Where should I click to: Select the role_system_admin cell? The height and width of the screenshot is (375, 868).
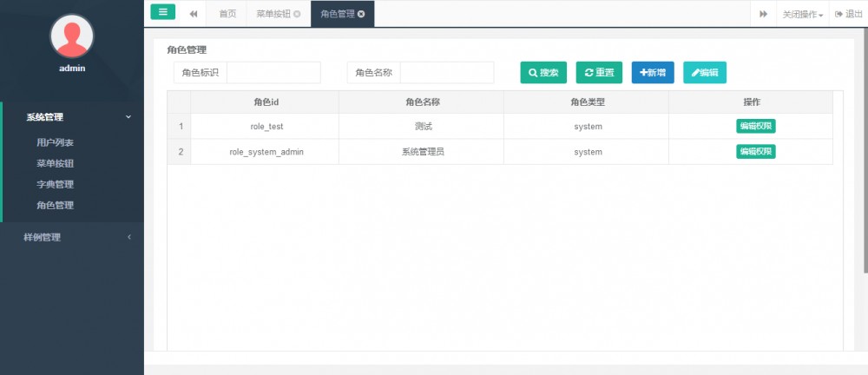(x=265, y=152)
